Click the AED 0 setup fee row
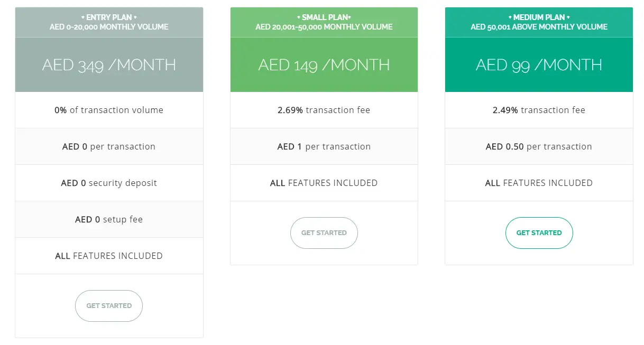 (109, 219)
